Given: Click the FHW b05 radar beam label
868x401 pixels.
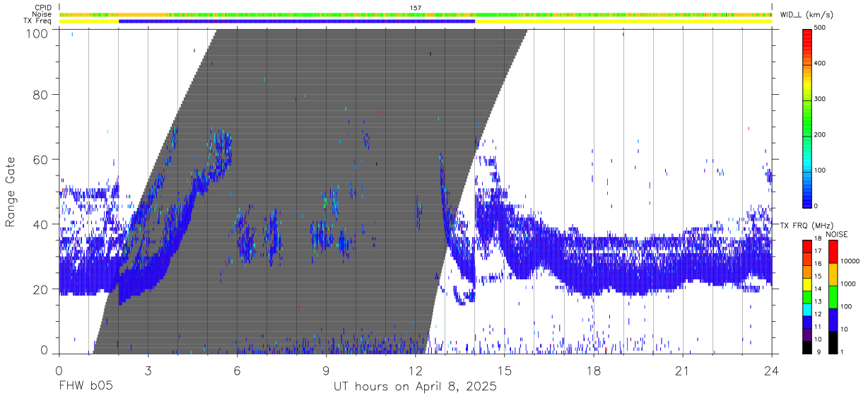Looking at the screenshot, I should point(86,387).
